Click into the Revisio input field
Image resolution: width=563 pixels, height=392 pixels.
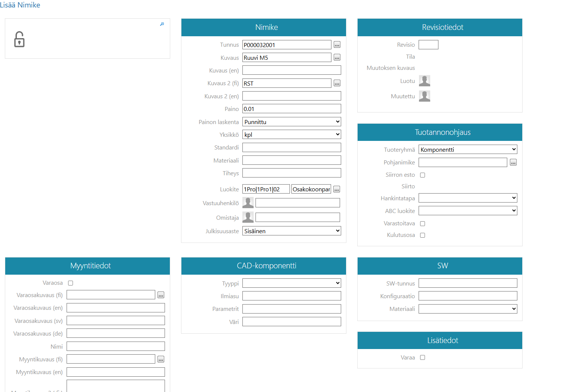point(428,45)
